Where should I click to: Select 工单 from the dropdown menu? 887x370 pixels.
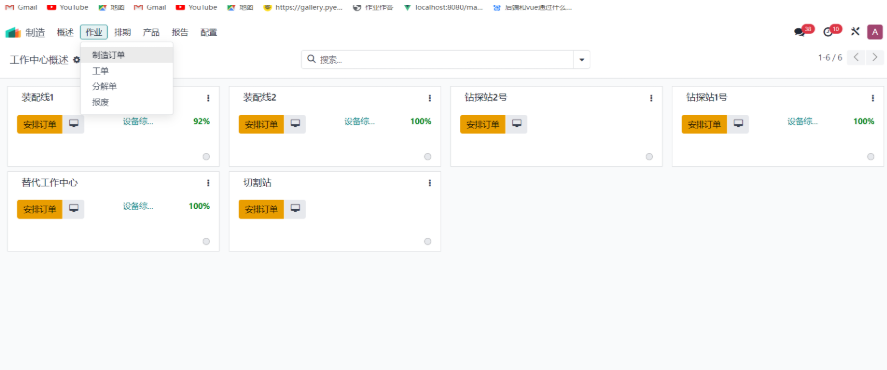(x=127, y=71)
